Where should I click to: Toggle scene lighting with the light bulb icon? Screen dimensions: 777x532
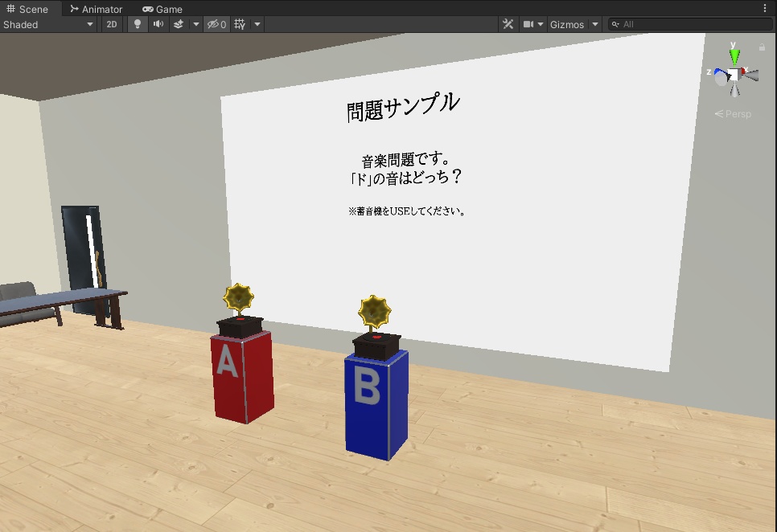[x=137, y=24]
